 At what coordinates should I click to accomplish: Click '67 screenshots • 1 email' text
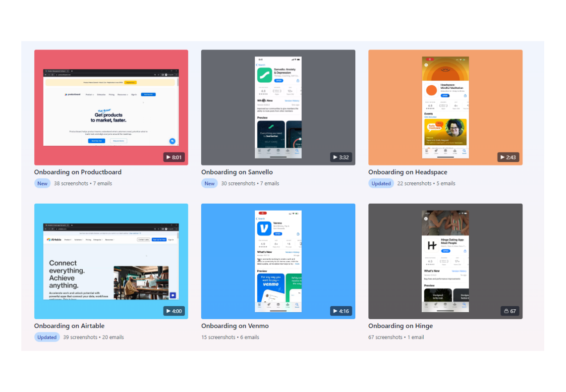coord(396,337)
